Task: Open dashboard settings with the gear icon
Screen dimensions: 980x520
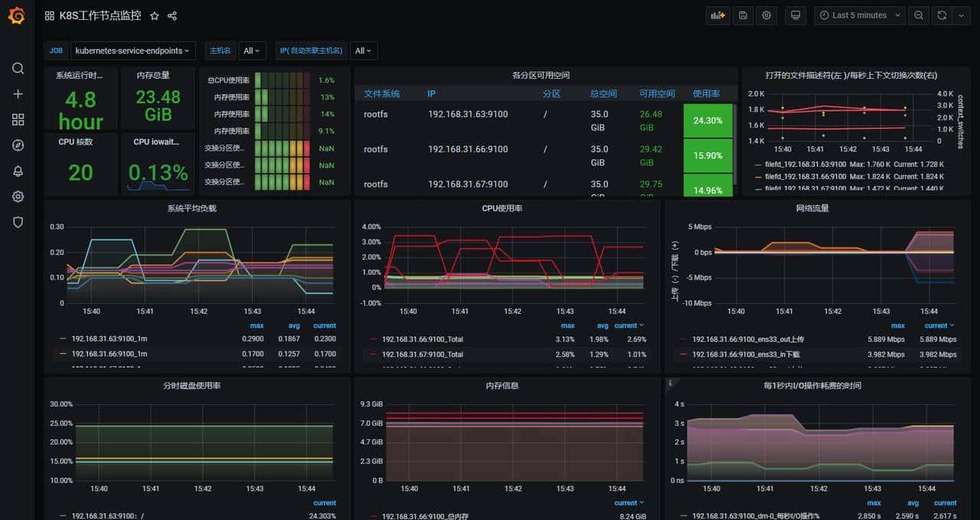Action: coord(766,15)
